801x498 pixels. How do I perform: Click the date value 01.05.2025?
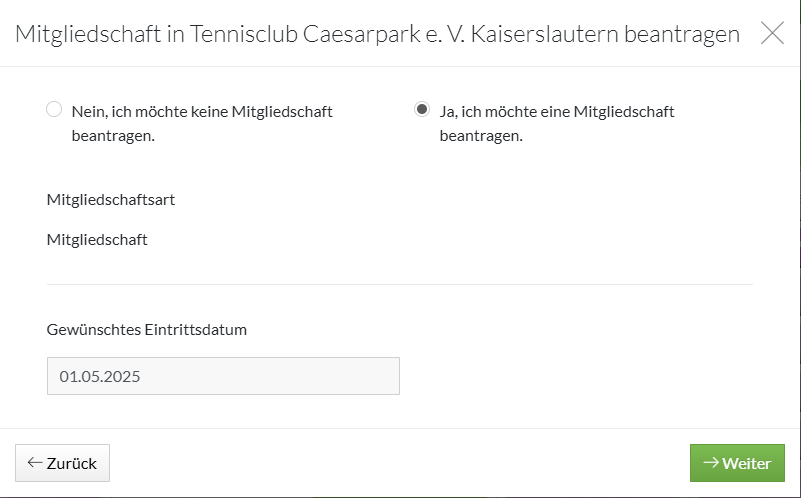tap(100, 376)
